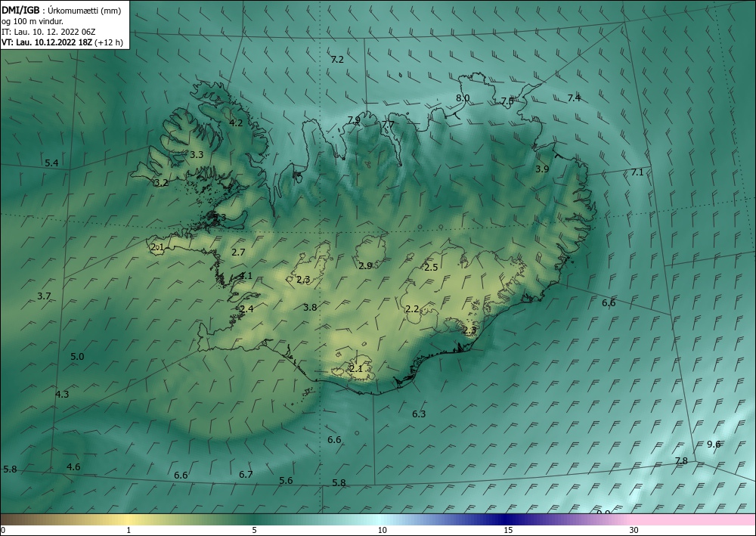The image size is (756, 536).
Task: Click the value 8.0 on the map
Action: (x=463, y=98)
